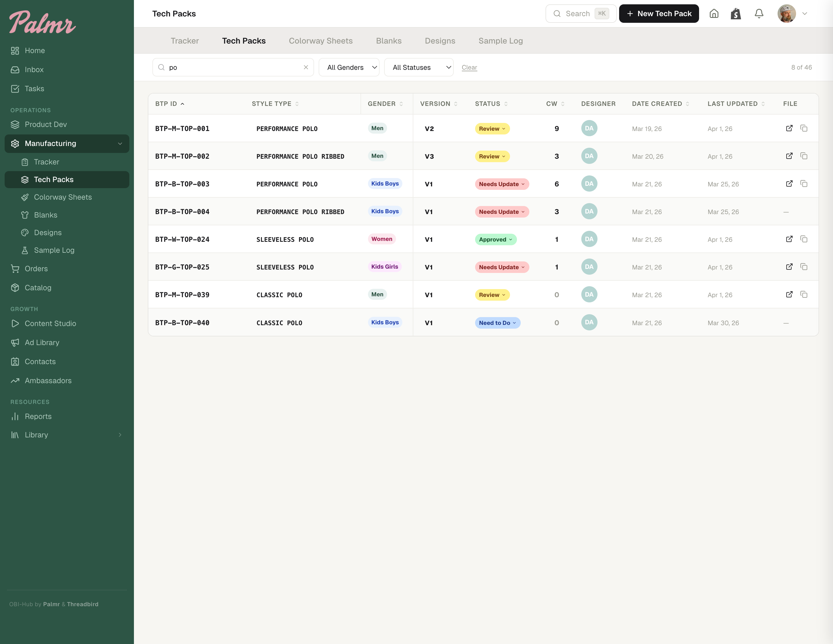Sort table by Date Created column
The height and width of the screenshot is (644, 833).
coord(661,104)
